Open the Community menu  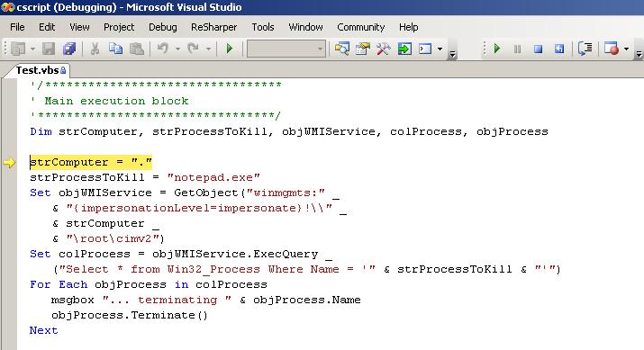[360, 27]
